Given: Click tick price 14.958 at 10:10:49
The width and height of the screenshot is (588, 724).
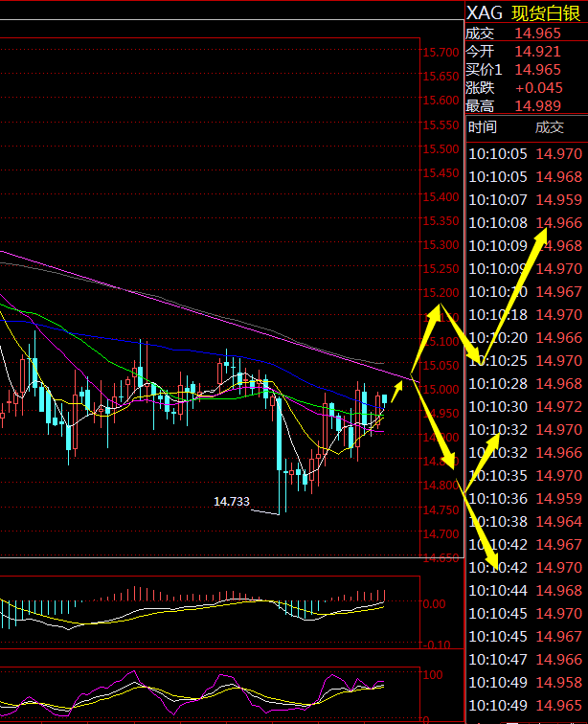Looking at the screenshot, I should click(x=559, y=683).
